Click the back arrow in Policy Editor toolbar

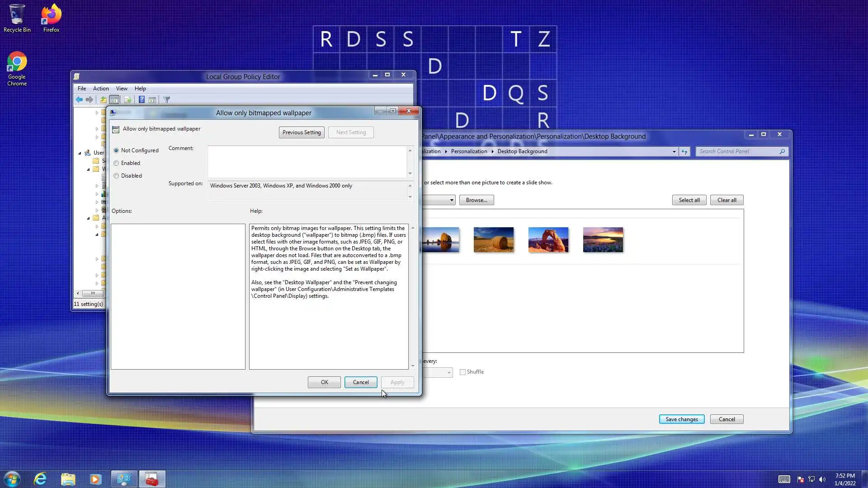click(x=79, y=100)
